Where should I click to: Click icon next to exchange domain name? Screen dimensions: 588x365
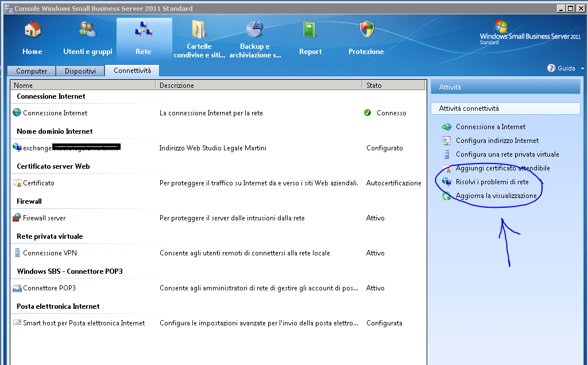pyautogui.click(x=17, y=147)
